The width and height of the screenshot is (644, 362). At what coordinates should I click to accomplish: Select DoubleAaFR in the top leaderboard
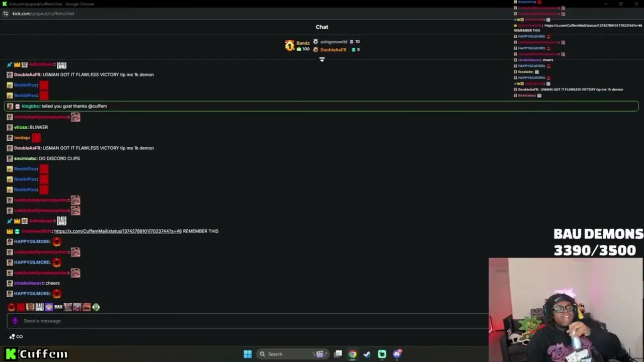[333, 50]
